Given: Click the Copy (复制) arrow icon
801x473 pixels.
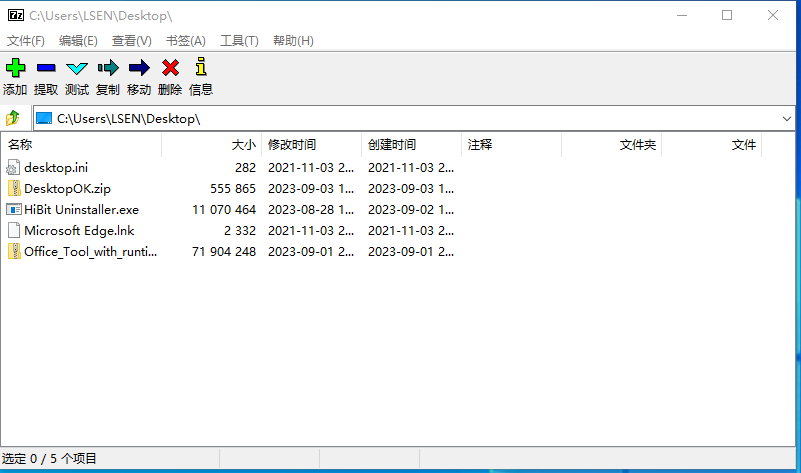Looking at the screenshot, I should [108, 67].
